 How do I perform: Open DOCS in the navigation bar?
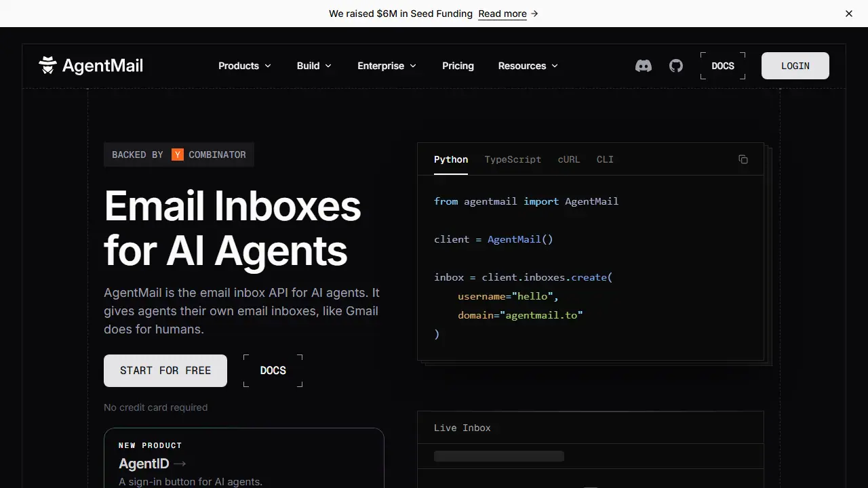pos(723,66)
